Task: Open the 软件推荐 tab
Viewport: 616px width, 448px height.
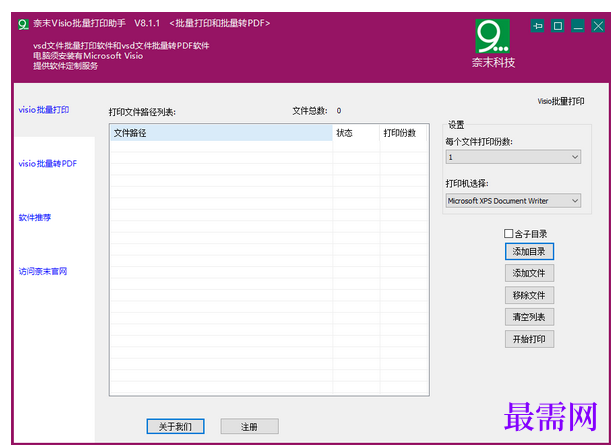Action: [x=35, y=217]
